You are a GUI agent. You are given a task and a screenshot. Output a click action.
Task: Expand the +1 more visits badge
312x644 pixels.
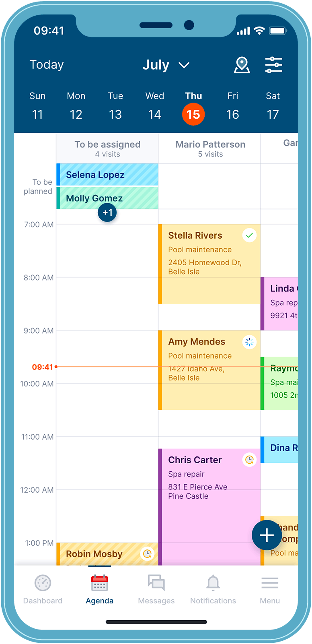point(107,213)
